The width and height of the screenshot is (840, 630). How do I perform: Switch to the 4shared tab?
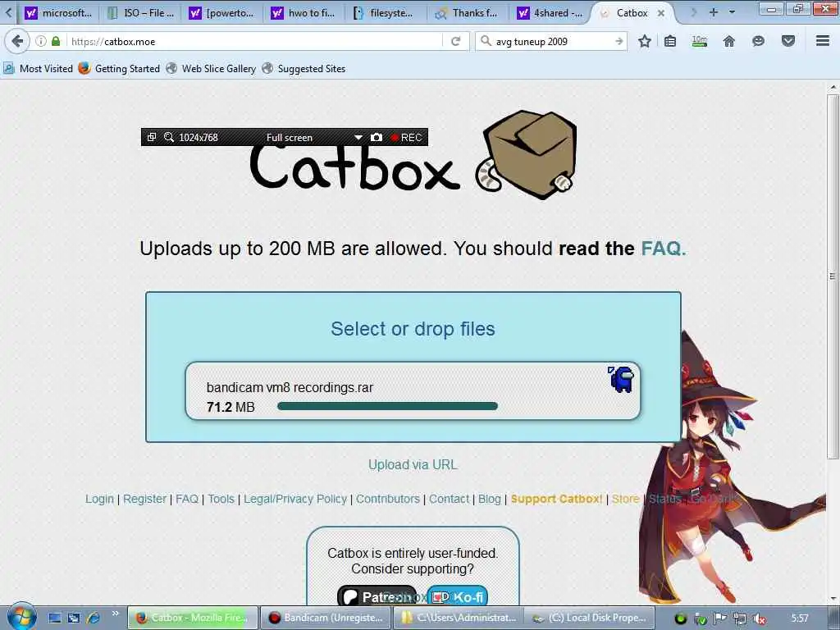pyautogui.click(x=549, y=13)
